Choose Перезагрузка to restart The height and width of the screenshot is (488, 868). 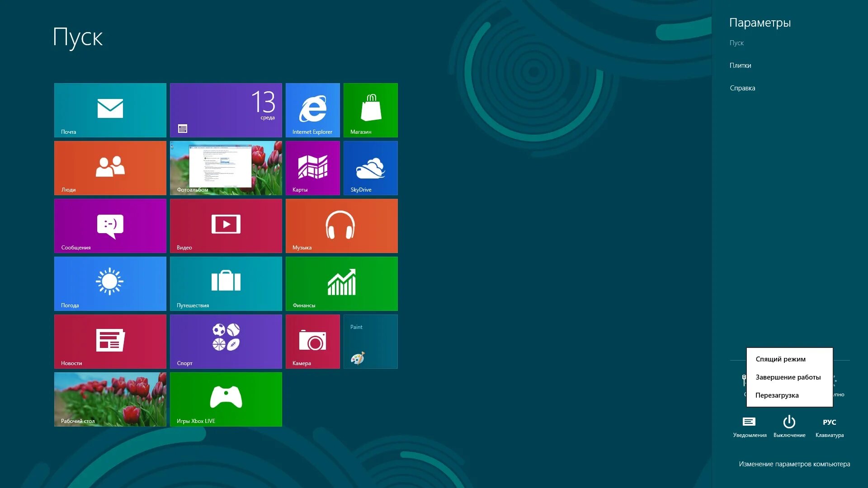click(x=777, y=395)
